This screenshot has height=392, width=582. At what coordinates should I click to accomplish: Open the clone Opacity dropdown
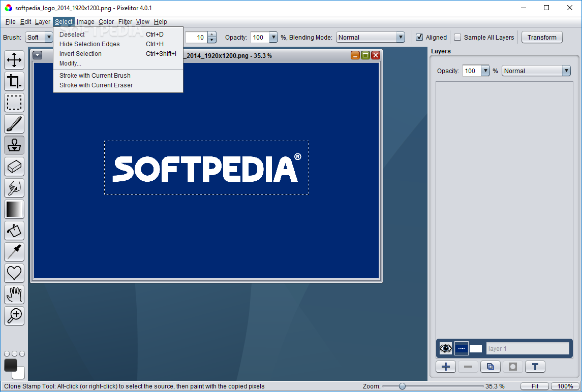pos(273,37)
